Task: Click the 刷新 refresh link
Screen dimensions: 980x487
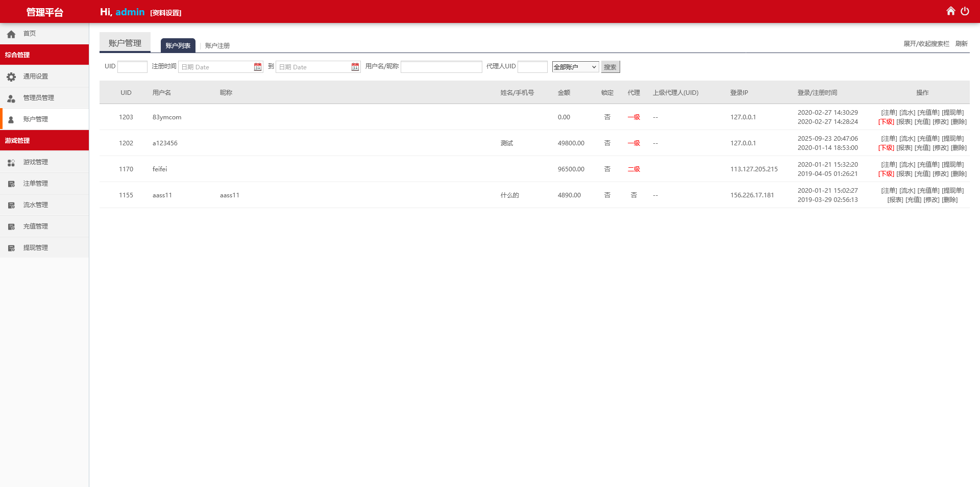Action: point(962,44)
